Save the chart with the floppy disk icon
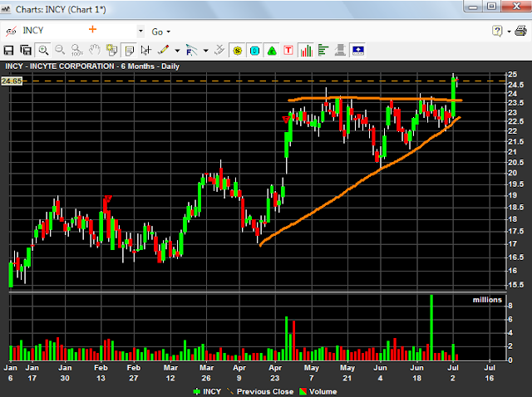The height and width of the screenshot is (397, 532). pos(8,51)
